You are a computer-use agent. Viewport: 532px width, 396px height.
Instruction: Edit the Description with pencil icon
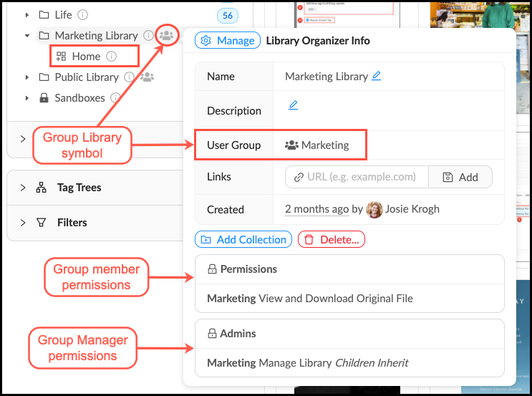(x=293, y=105)
